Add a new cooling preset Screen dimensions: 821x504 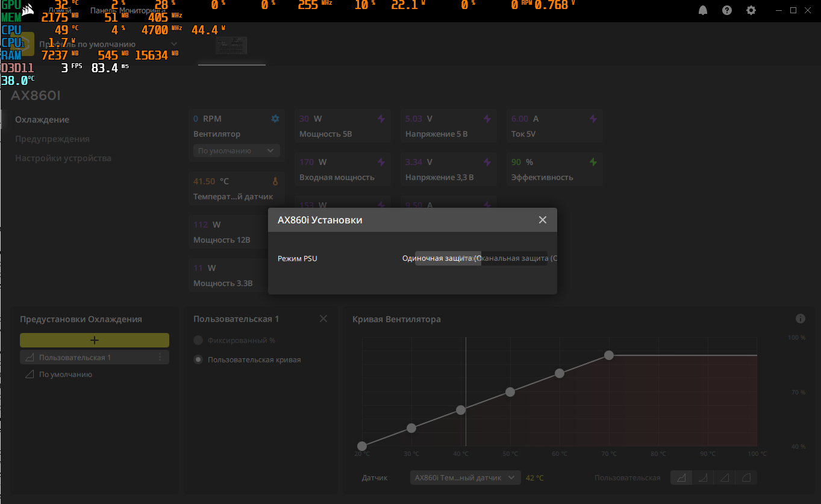tap(95, 340)
